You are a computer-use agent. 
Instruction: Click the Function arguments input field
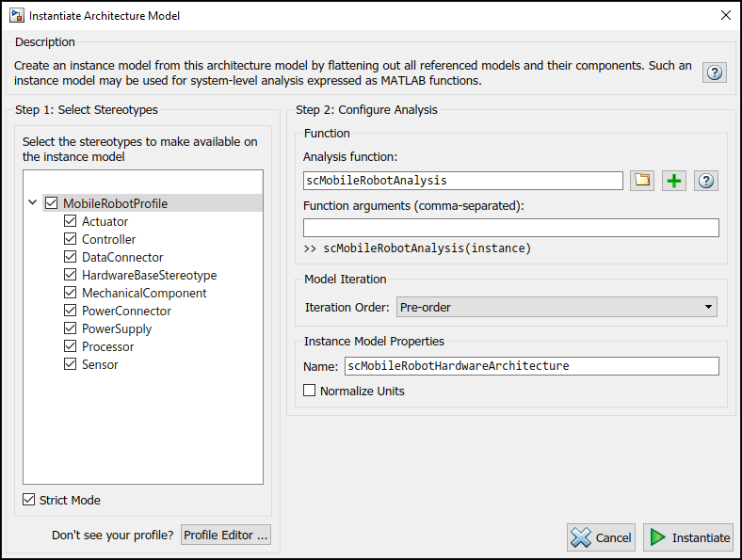[x=510, y=228]
